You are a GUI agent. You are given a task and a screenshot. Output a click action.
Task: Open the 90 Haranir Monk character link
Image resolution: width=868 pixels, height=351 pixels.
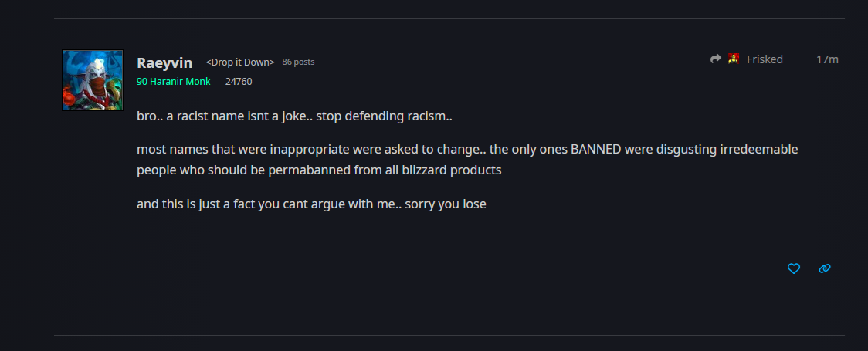point(173,82)
